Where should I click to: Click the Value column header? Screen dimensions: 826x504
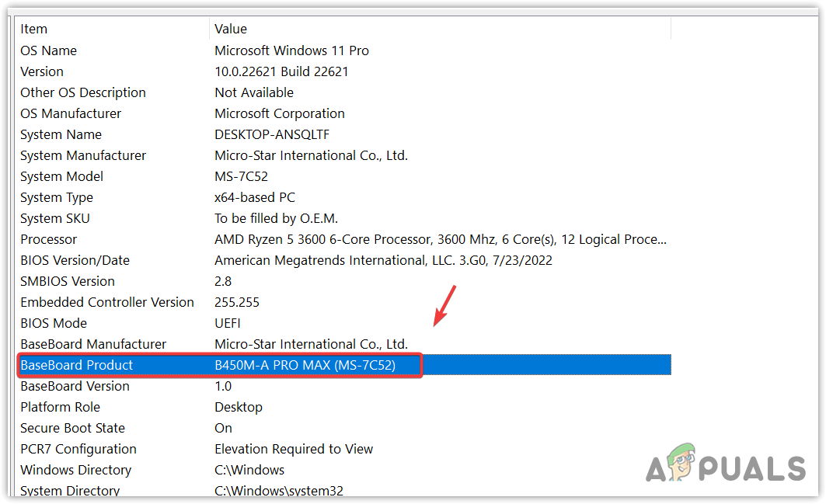[x=231, y=29]
